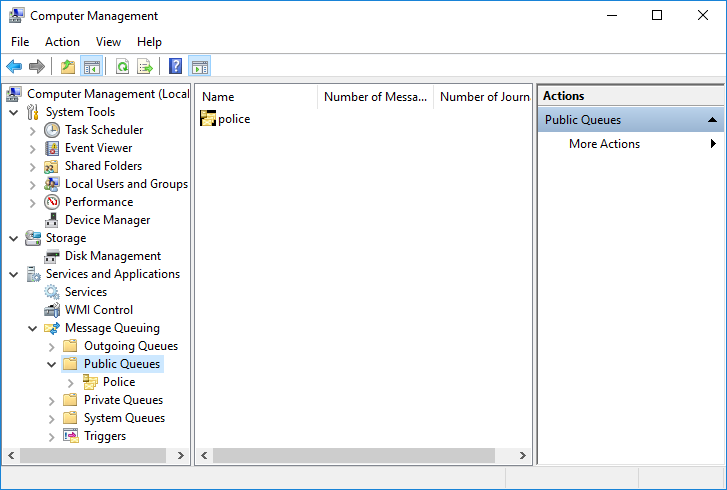Toggle Show/Hide Action Pane toolbar icon
Viewport: 727px width, 490px height.
point(200,66)
